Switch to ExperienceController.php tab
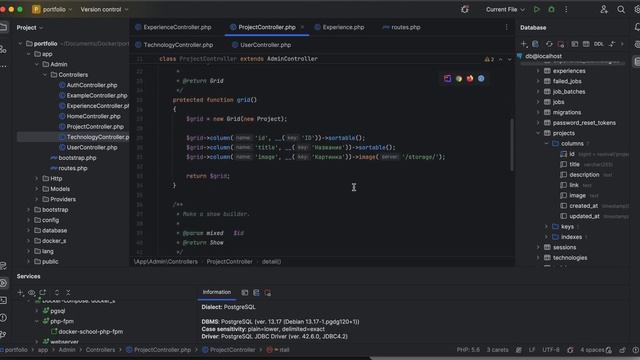 (x=173, y=27)
